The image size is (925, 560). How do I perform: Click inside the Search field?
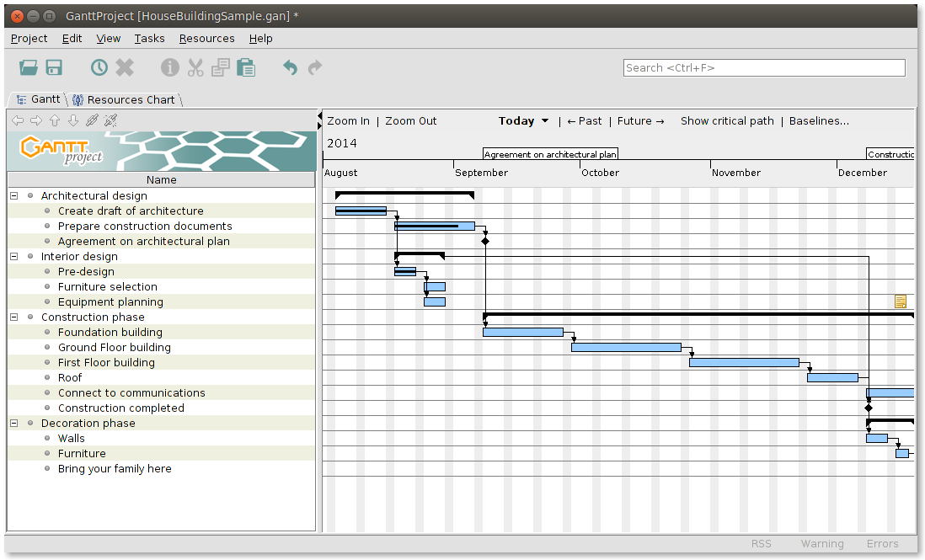[x=763, y=67]
